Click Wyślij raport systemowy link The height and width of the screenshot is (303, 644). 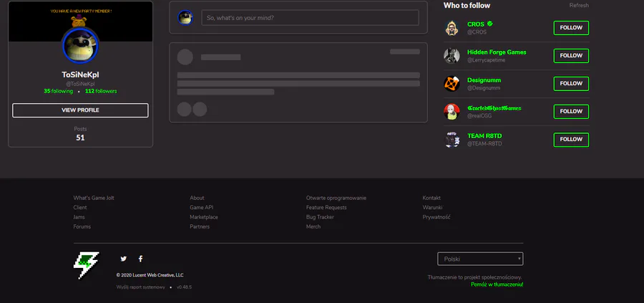click(x=140, y=287)
